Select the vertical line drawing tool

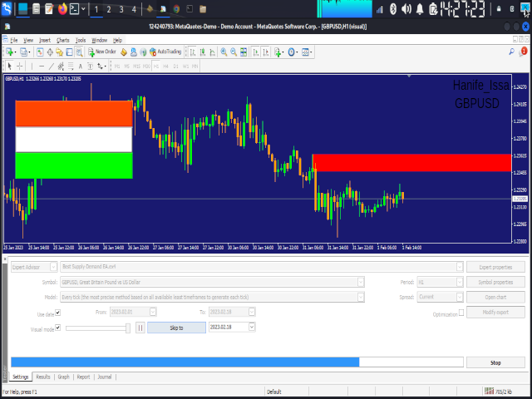coord(32,66)
